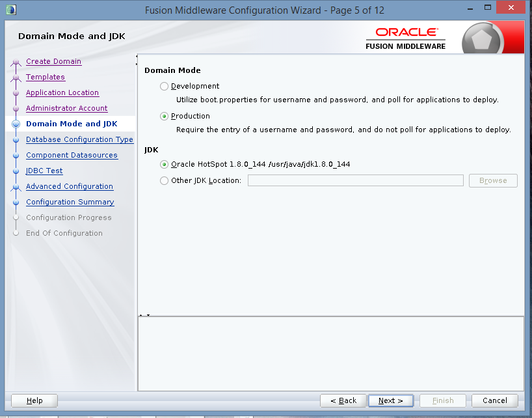Click the Administrator Account step bullet icon
Viewport: 532px width, 418px height.
[16, 108]
